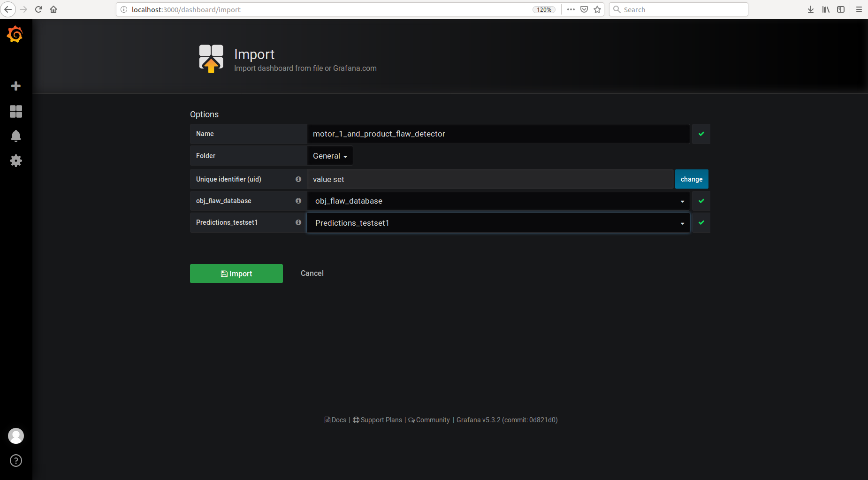Open the obj_flaw_database data source dropdown
Screen dimensions: 868x480
pos(498,201)
